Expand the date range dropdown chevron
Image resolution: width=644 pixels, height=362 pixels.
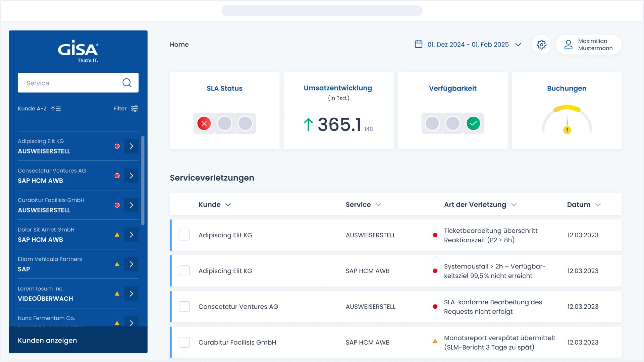point(518,45)
